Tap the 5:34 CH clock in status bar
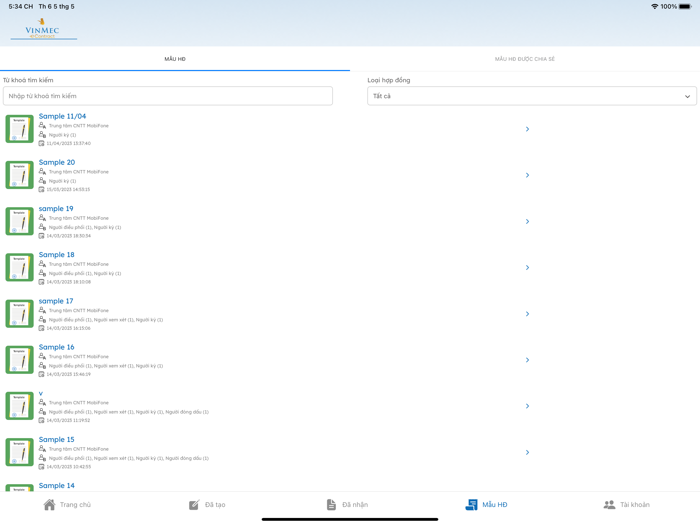Screen dimensions: 700x525 click(x=21, y=7)
